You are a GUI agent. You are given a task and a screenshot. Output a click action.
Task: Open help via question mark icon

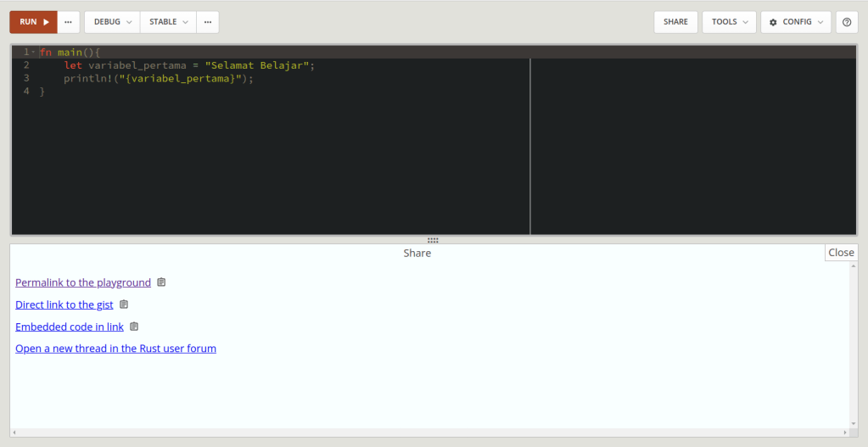tap(847, 22)
